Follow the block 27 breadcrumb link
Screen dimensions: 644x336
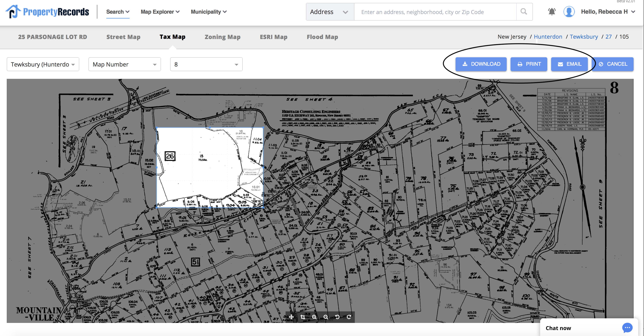tap(608, 37)
